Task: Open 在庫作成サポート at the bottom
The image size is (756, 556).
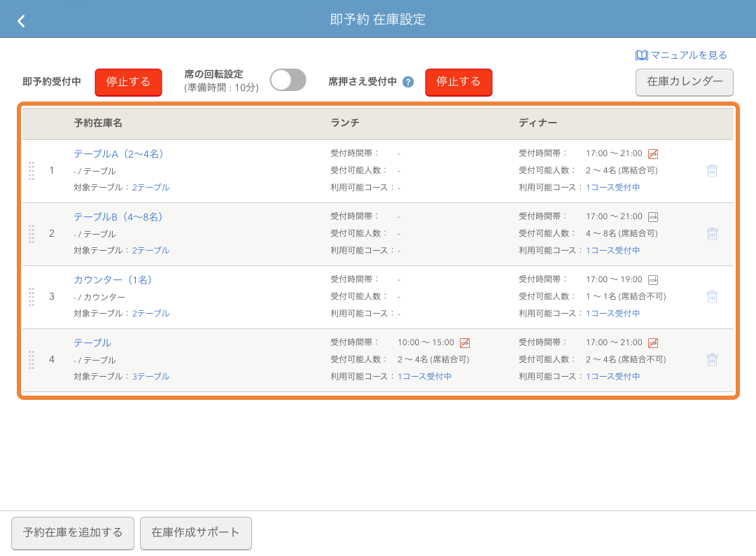Action: pyautogui.click(x=195, y=533)
